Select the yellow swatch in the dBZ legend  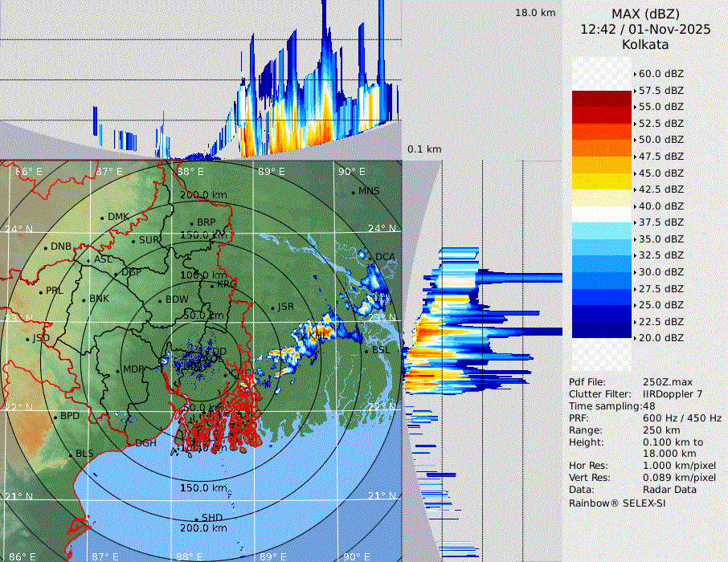click(601, 181)
